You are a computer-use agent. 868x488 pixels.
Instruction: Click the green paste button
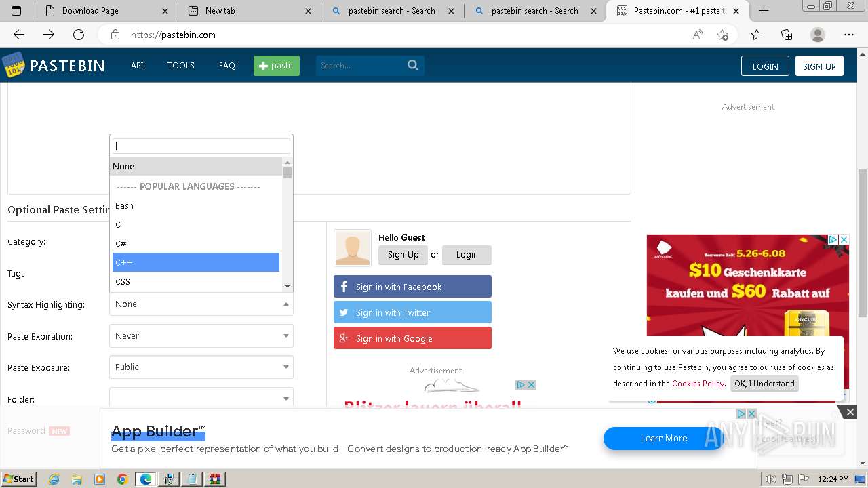pyautogui.click(x=277, y=65)
